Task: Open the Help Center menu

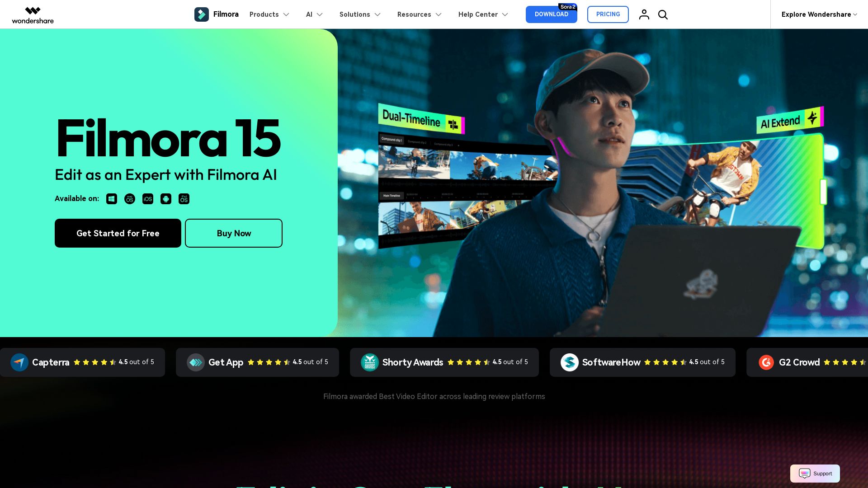Action: pyautogui.click(x=483, y=14)
